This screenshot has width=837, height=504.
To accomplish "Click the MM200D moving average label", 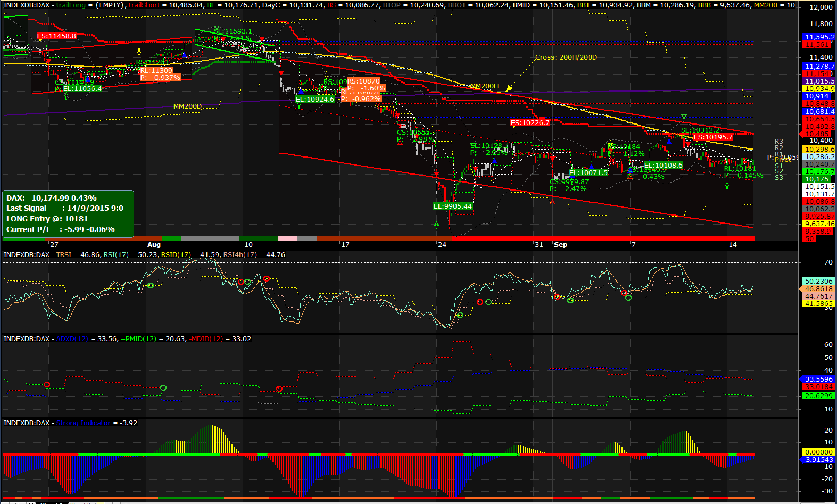I will (187, 106).
